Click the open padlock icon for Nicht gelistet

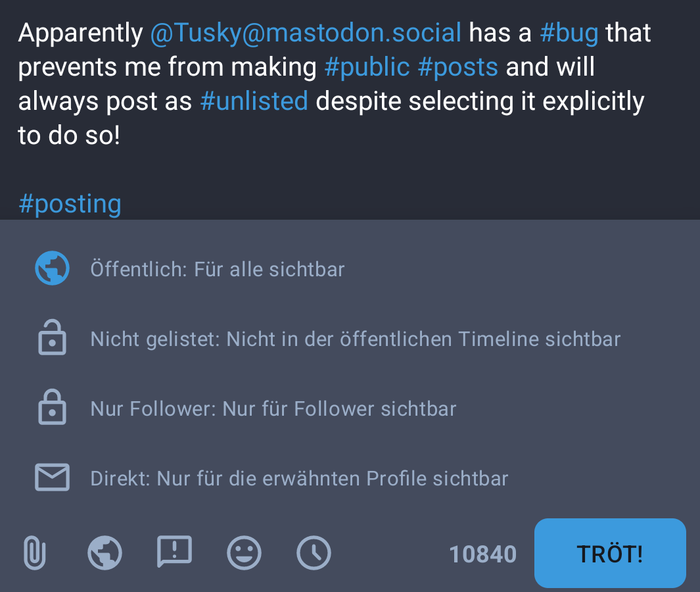[x=52, y=338]
